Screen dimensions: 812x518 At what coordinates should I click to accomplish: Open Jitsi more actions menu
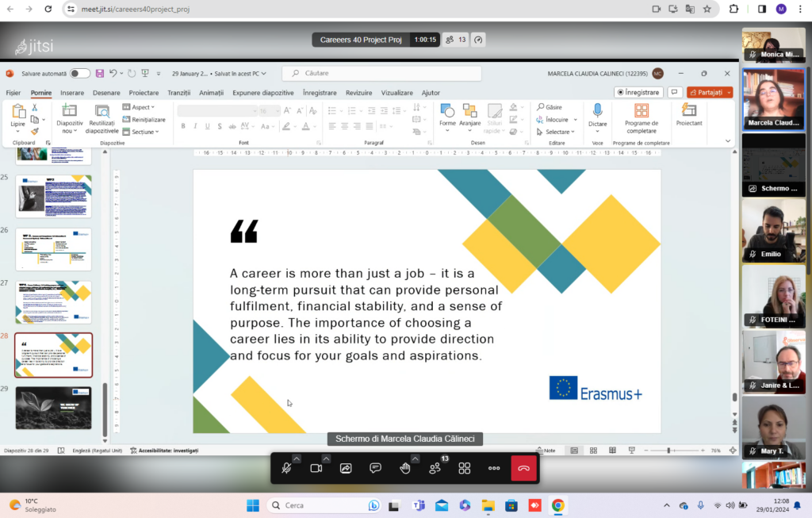click(x=494, y=468)
